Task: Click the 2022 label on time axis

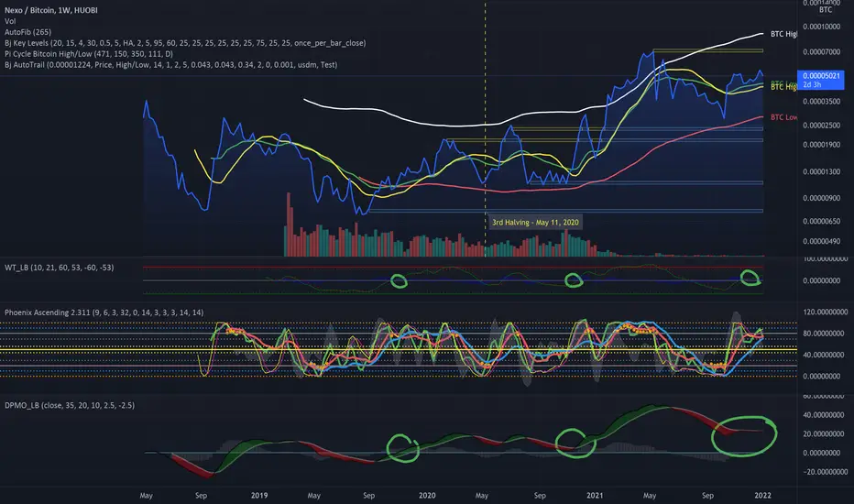Action: [762, 495]
